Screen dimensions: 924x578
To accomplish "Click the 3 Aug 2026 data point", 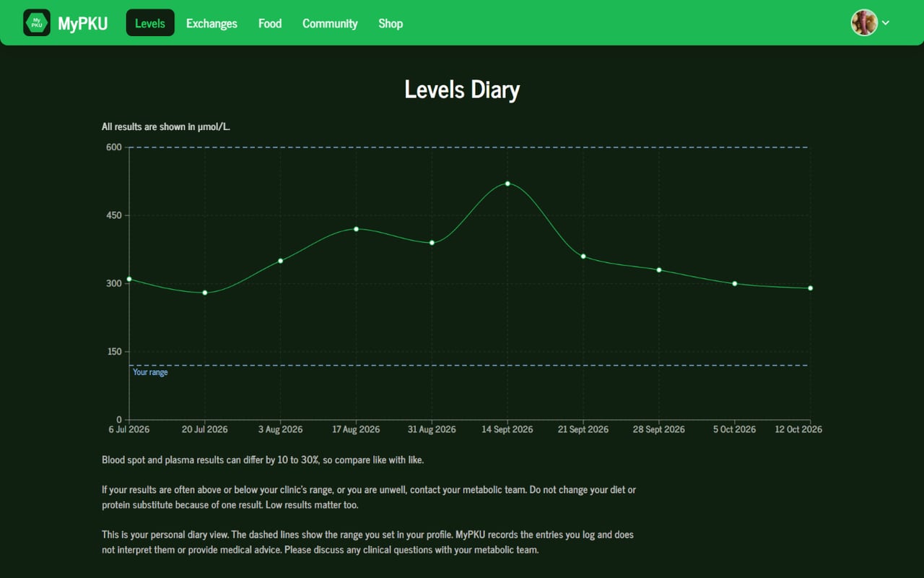I will coord(280,261).
